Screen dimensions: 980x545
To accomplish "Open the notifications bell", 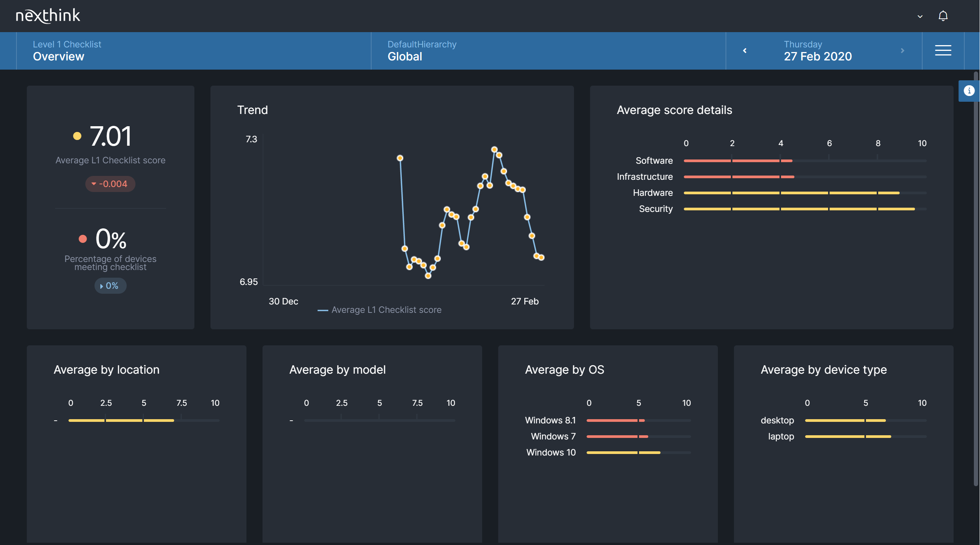I will coord(943,16).
